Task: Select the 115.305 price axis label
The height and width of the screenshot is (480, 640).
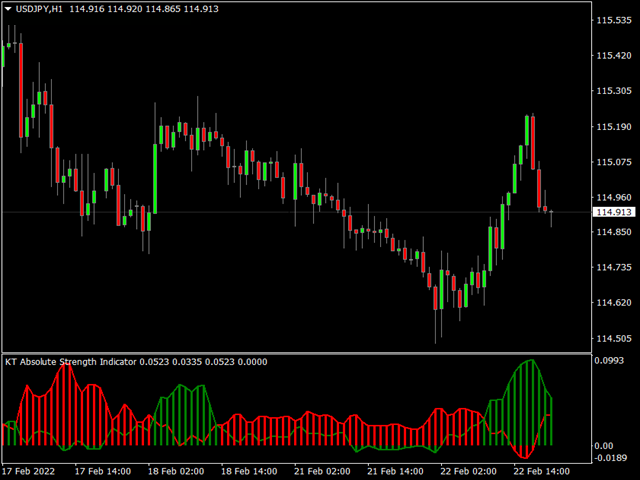Action: tap(613, 91)
